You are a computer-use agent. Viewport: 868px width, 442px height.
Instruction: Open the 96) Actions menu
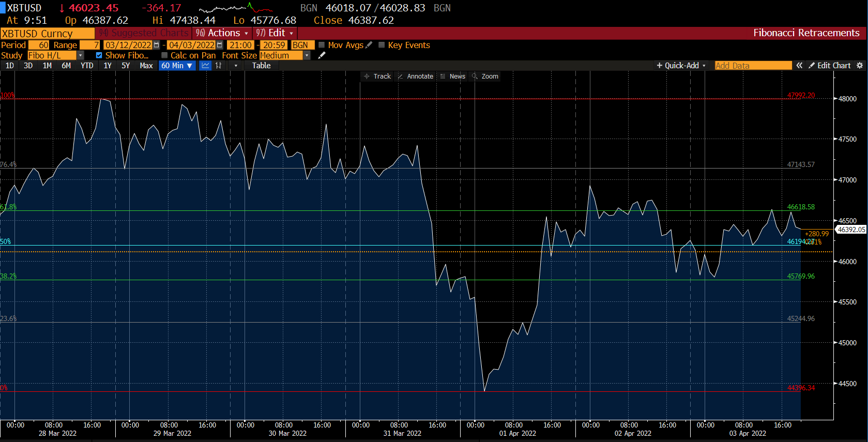click(x=222, y=33)
